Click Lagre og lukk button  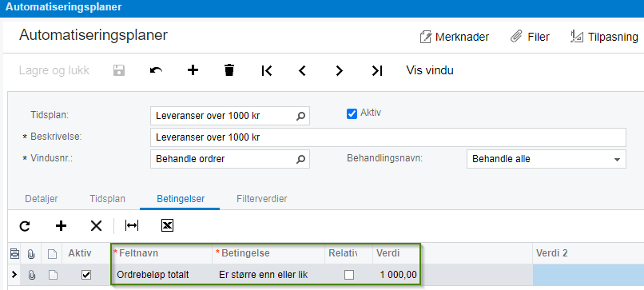[x=54, y=70]
